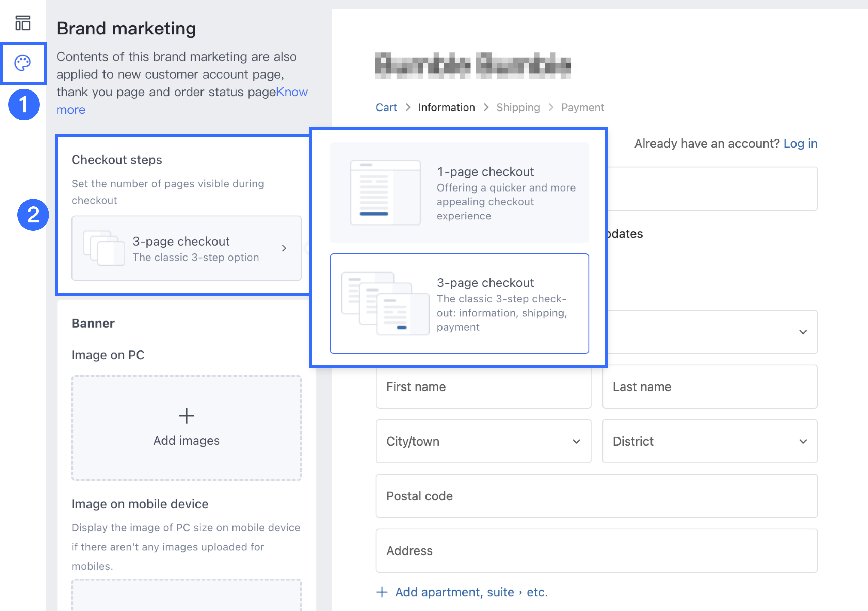The image size is (868, 611).
Task: Click the 'Image on mobile device' label
Action: (x=140, y=504)
